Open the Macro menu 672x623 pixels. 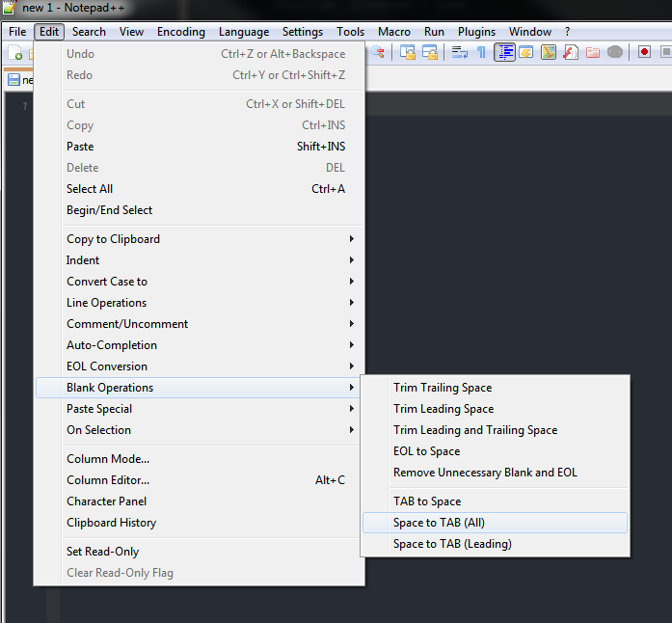394,32
